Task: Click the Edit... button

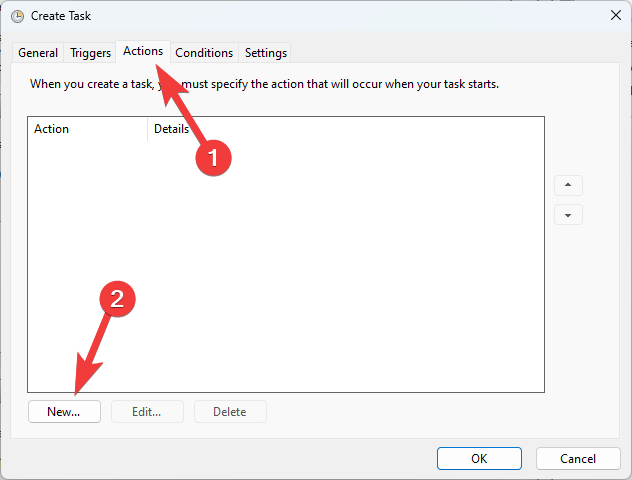Action: 146,411
